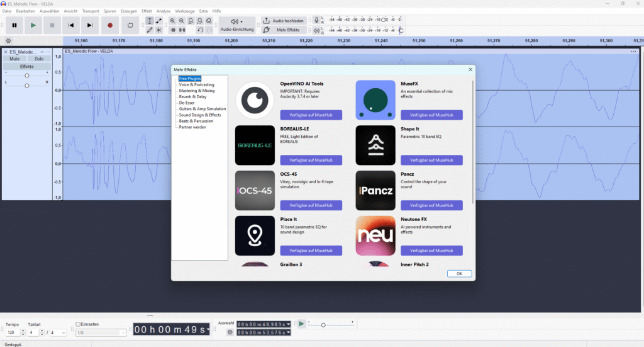Image resolution: width=644 pixels, height=347 pixels.
Task: Click OK in Mehr Effekte dialog
Action: point(459,274)
